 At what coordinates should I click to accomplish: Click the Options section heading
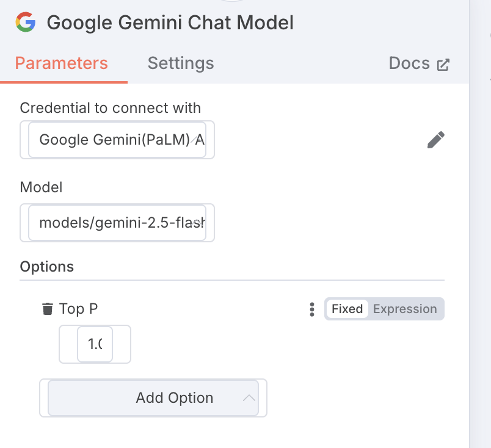pyautogui.click(x=47, y=267)
